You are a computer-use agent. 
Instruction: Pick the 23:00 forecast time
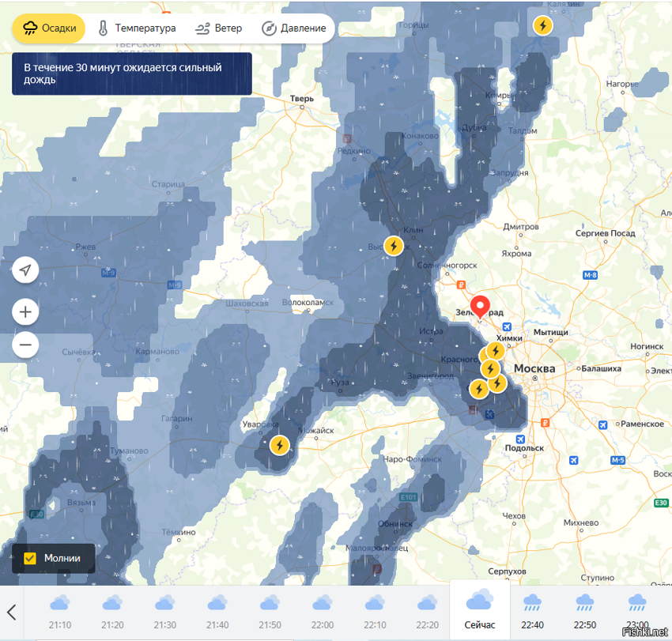[636, 610]
